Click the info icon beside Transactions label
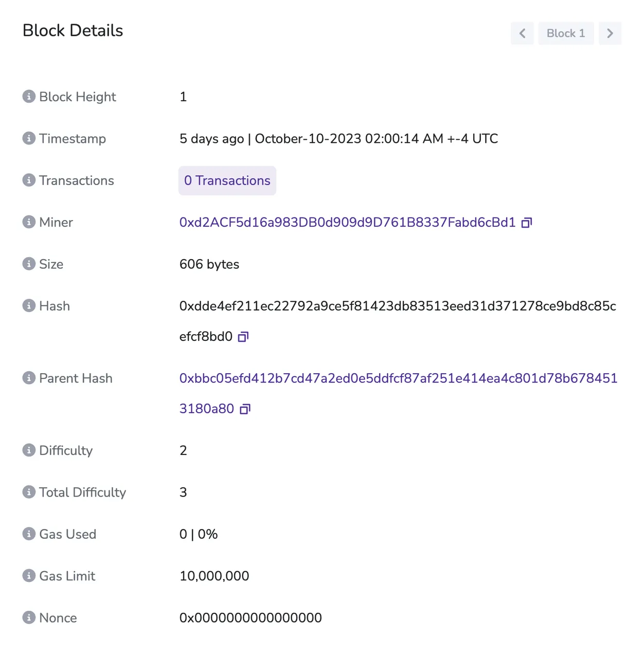 pos(29,180)
